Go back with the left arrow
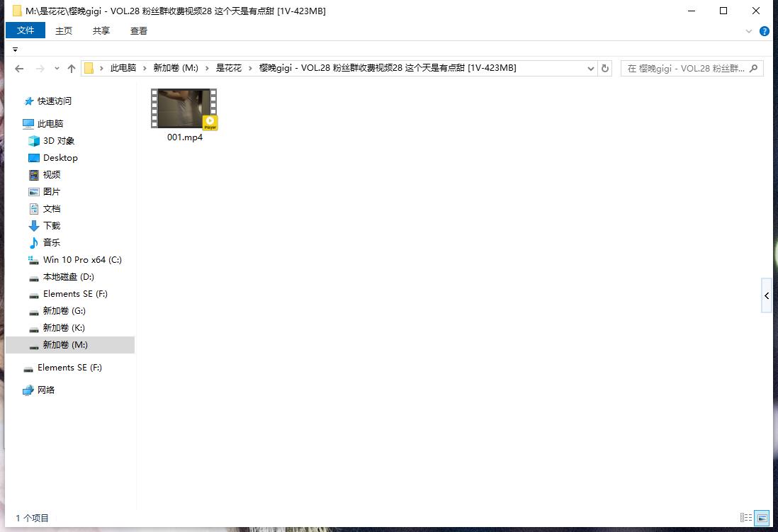Image resolution: width=778 pixels, height=532 pixels. (x=19, y=69)
